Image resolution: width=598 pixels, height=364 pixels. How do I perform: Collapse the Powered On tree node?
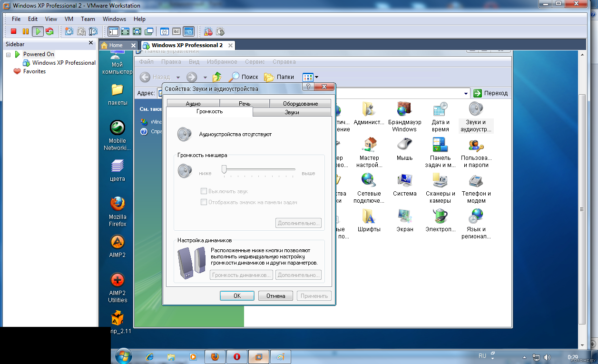[8, 55]
